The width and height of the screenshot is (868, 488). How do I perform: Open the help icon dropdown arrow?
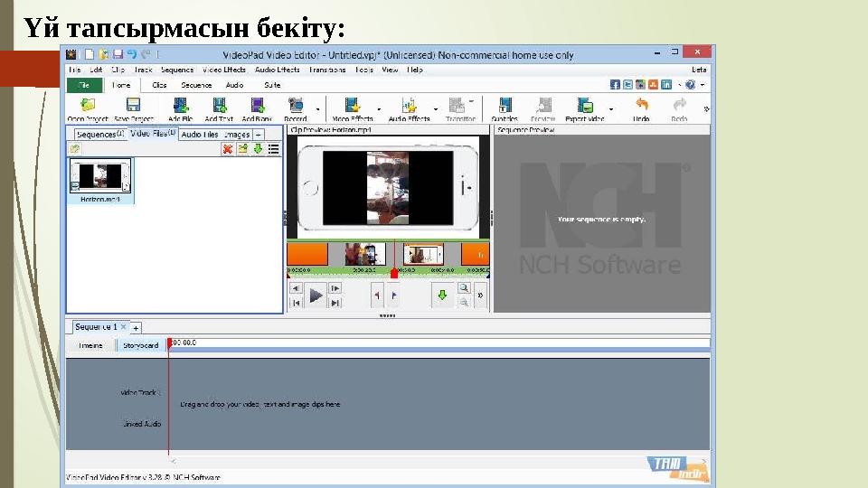coord(703,85)
